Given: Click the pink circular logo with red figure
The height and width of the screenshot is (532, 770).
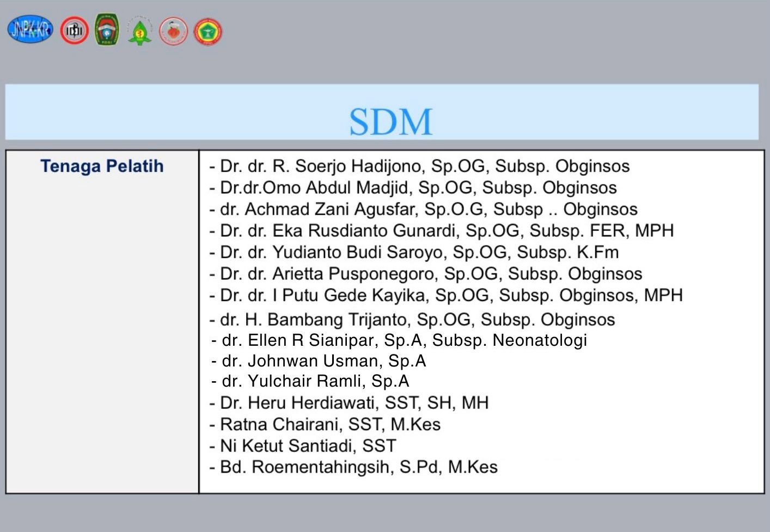Looking at the screenshot, I should click(173, 31).
